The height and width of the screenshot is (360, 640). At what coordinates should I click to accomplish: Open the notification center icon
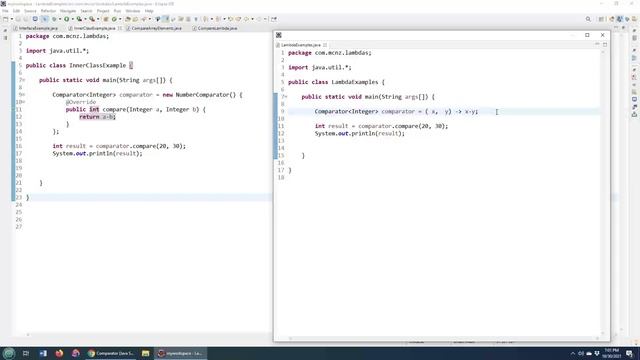[629, 353]
